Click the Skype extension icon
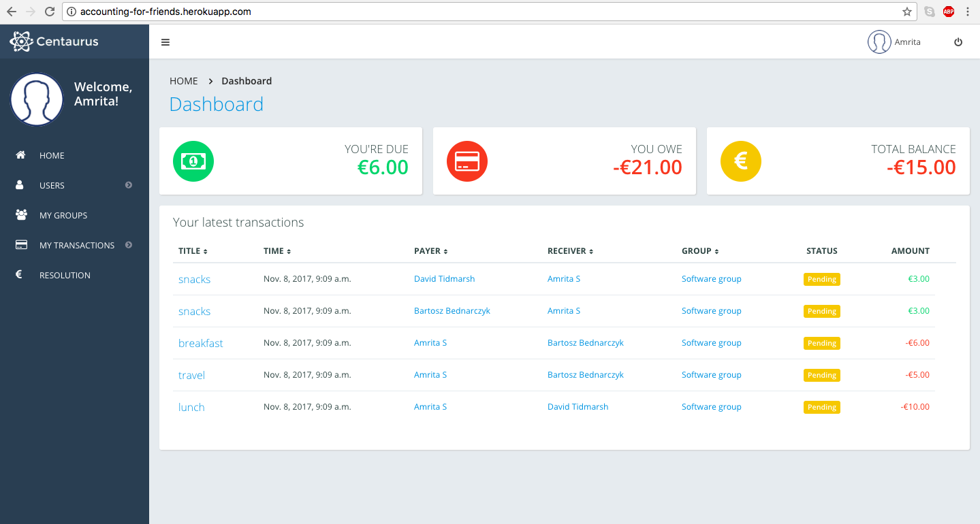The width and height of the screenshot is (980, 524). click(930, 12)
